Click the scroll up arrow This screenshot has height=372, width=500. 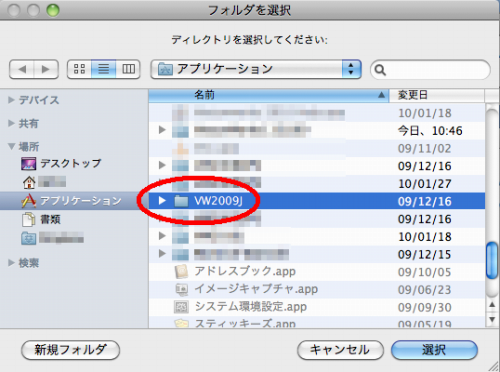click(x=492, y=305)
